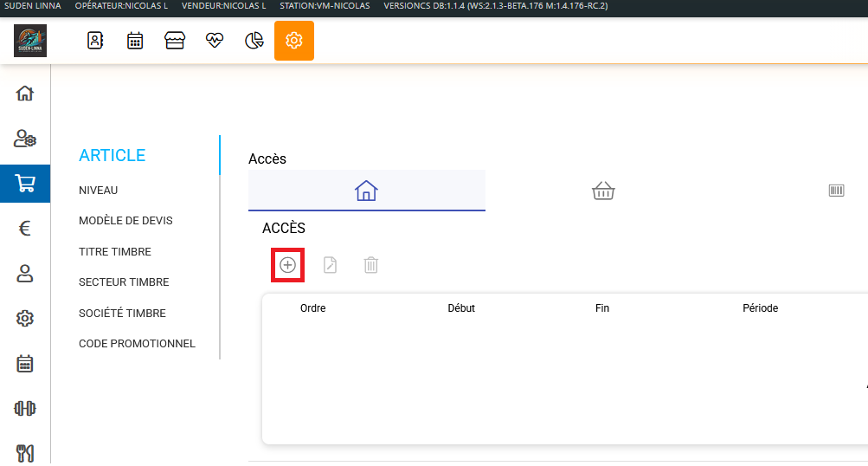Open the shop storefront icon
This screenshot has width=868, height=466.
pos(175,41)
